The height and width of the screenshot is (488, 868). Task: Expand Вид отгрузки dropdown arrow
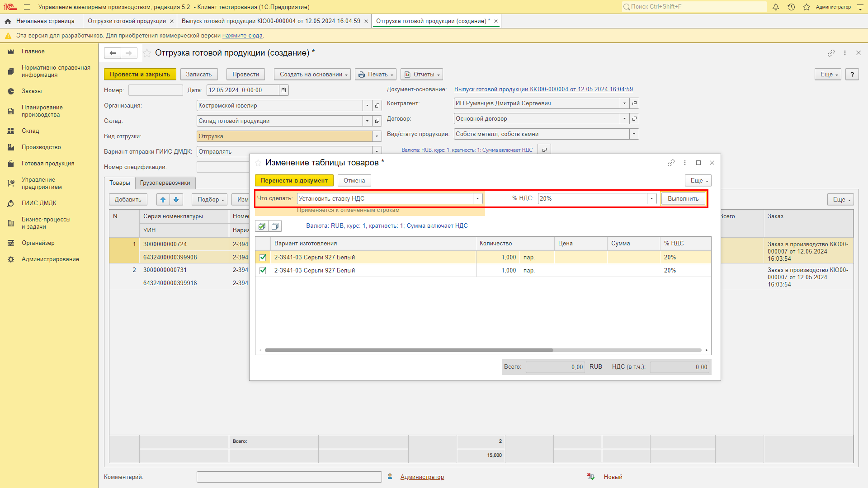coord(377,136)
